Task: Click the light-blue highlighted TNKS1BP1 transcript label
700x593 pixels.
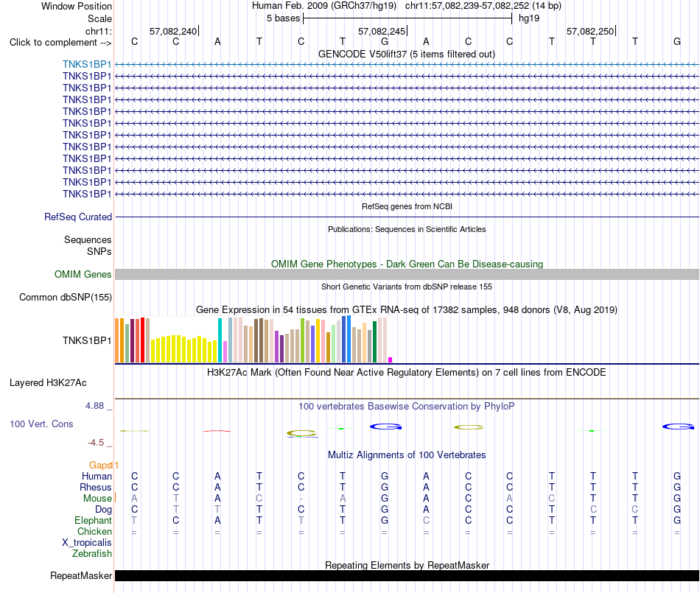Action: [87, 64]
